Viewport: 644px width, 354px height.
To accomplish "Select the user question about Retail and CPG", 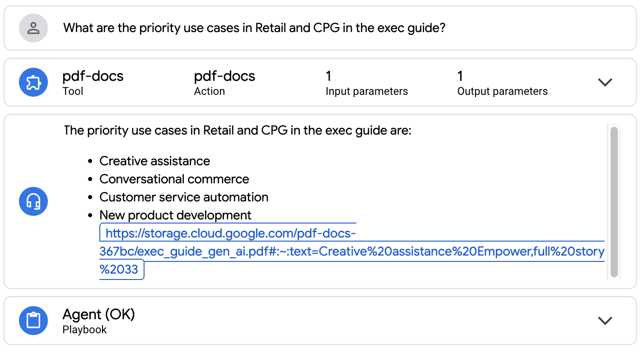I will pyautogui.click(x=254, y=28).
